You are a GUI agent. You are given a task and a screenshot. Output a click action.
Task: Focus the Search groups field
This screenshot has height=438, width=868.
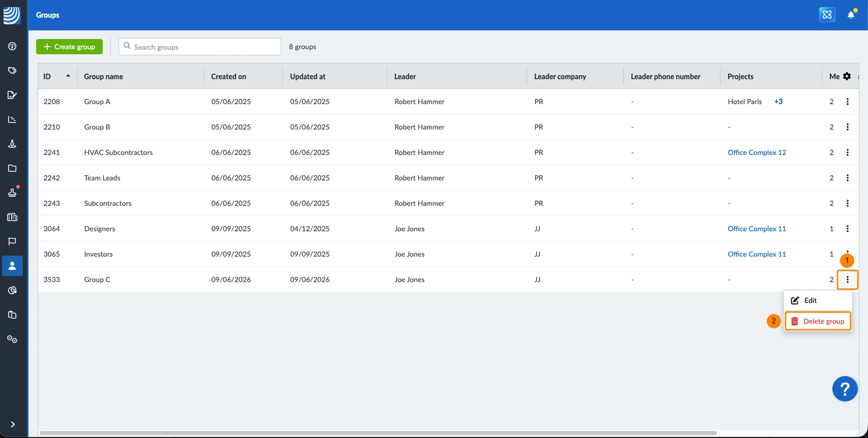[200, 47]
